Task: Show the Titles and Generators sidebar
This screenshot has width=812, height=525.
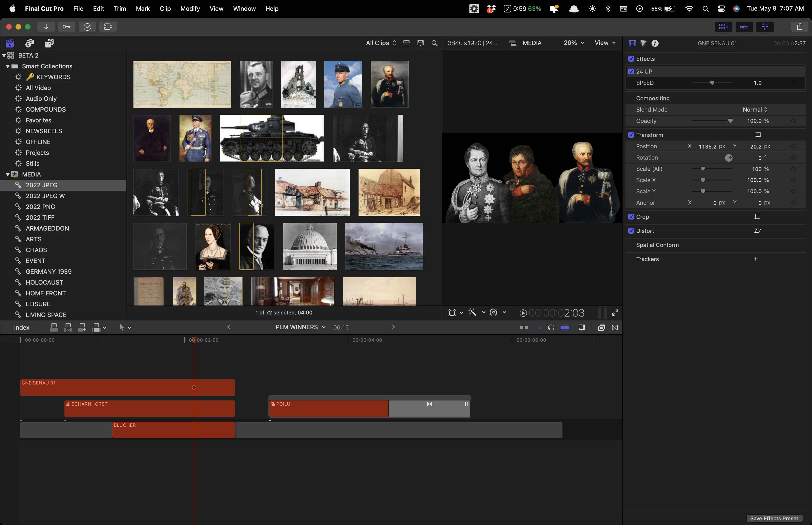Action: point(49,43)
